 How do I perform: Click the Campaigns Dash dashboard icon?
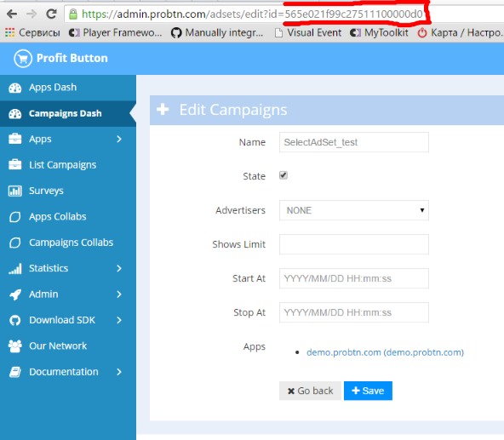point(14,114)
